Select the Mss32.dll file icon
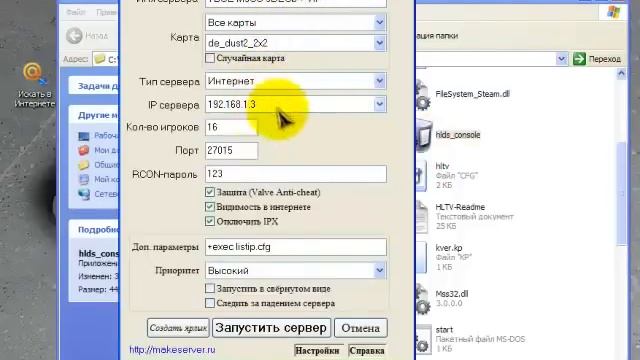Screen dimensions: 640x360 pos(423,300)
